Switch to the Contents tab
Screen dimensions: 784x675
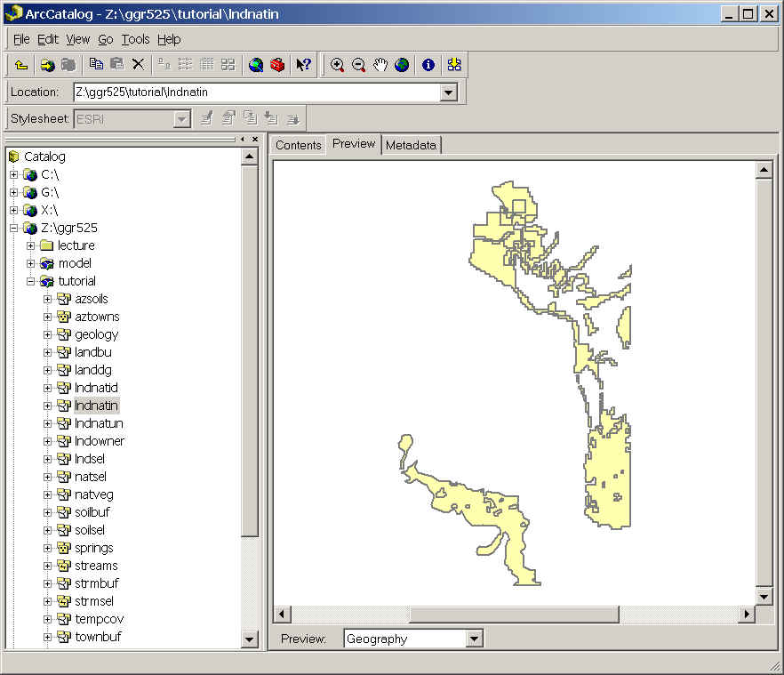pyautogui.click(x=298, y=145)
